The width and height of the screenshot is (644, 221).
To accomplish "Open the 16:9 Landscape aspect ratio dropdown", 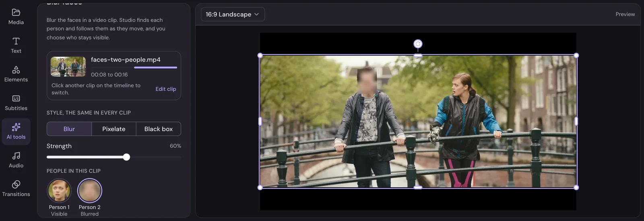I will pyautogui.click(x=233, y=14).
